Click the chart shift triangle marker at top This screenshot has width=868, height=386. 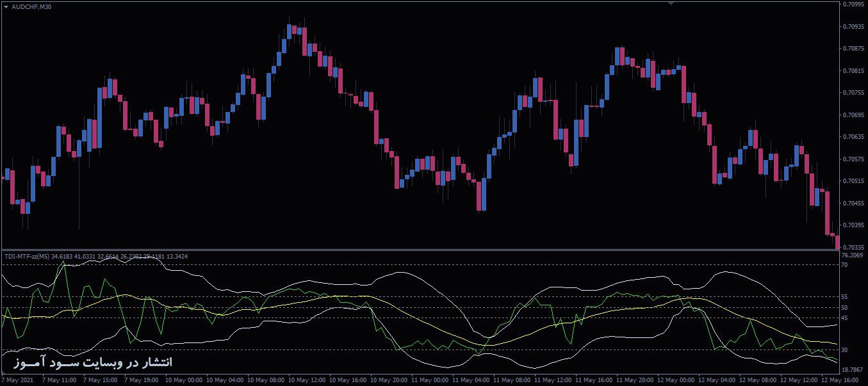click(671, 4)
